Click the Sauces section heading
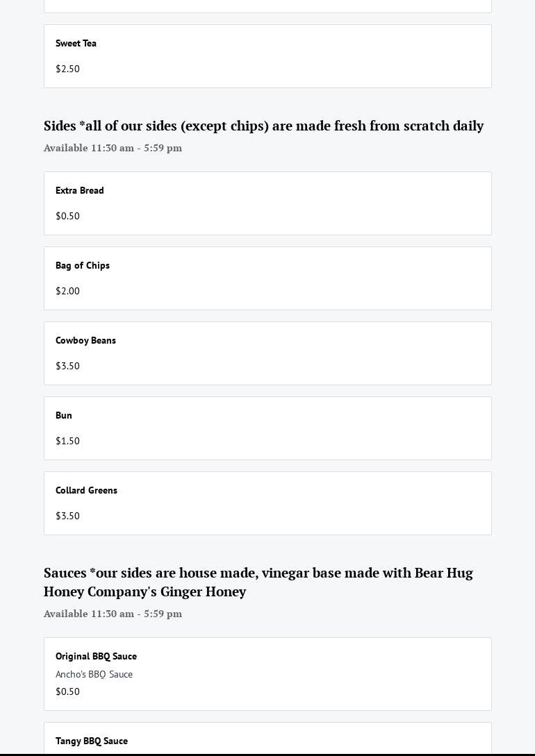The image size is (535, 756). (258, 582)
